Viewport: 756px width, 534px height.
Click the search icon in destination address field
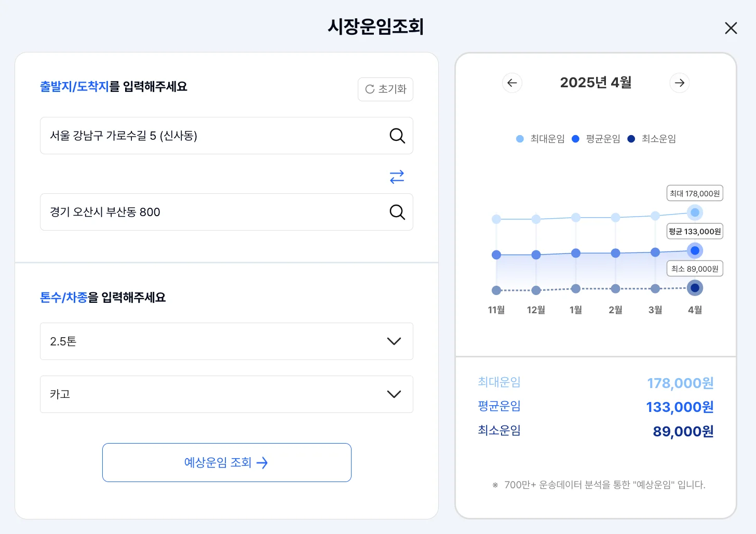(x=397, y=212)
